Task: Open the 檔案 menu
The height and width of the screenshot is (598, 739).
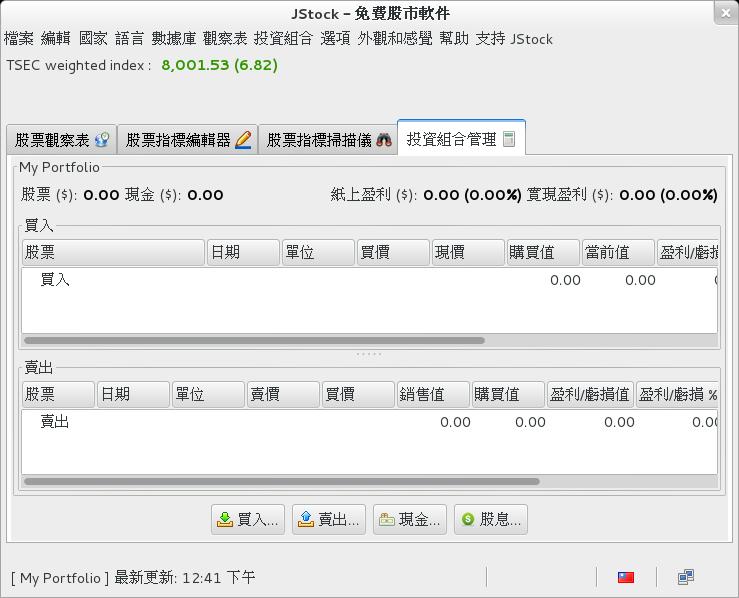Action: click(19, 39)
